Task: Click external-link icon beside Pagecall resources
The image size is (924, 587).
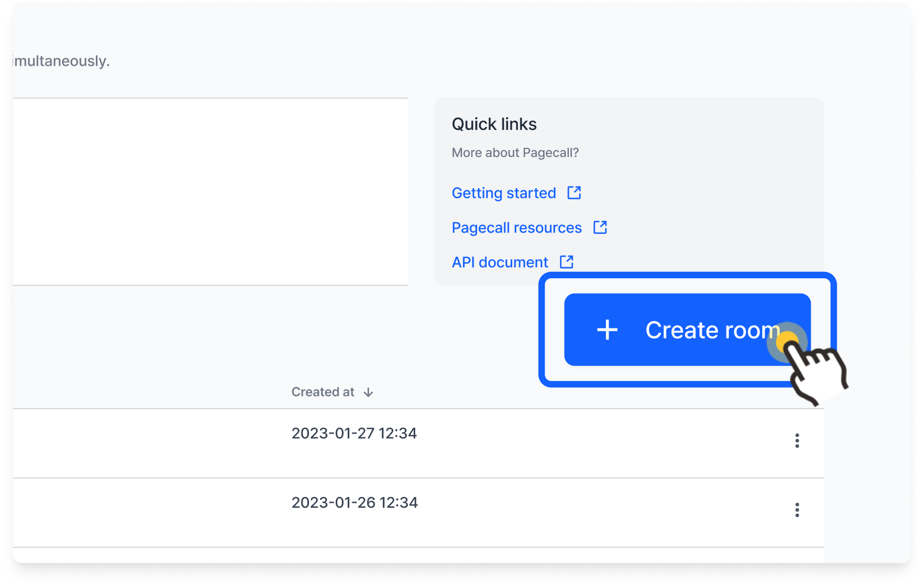Action: pyautogui.click(x=600, y=227)
